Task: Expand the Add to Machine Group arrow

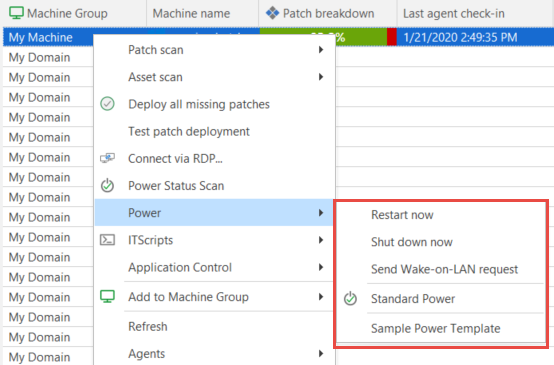Action: pyautogui.click(x=321, y=297)
